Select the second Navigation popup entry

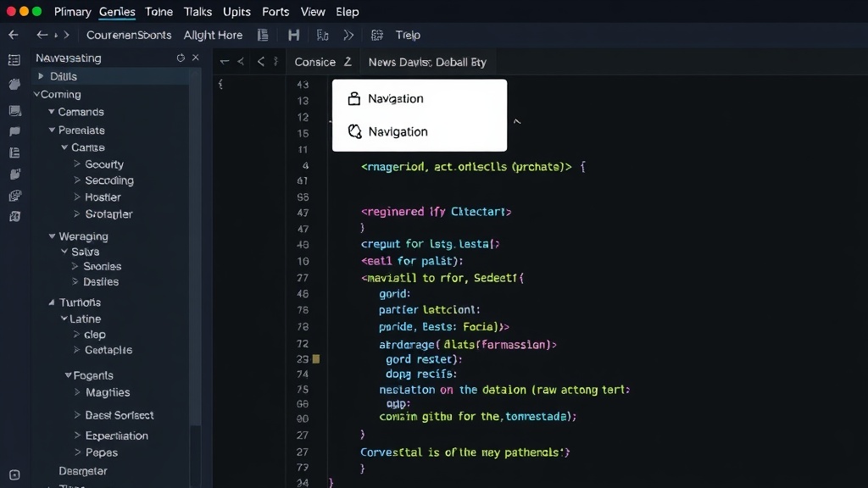coord(419,131)
